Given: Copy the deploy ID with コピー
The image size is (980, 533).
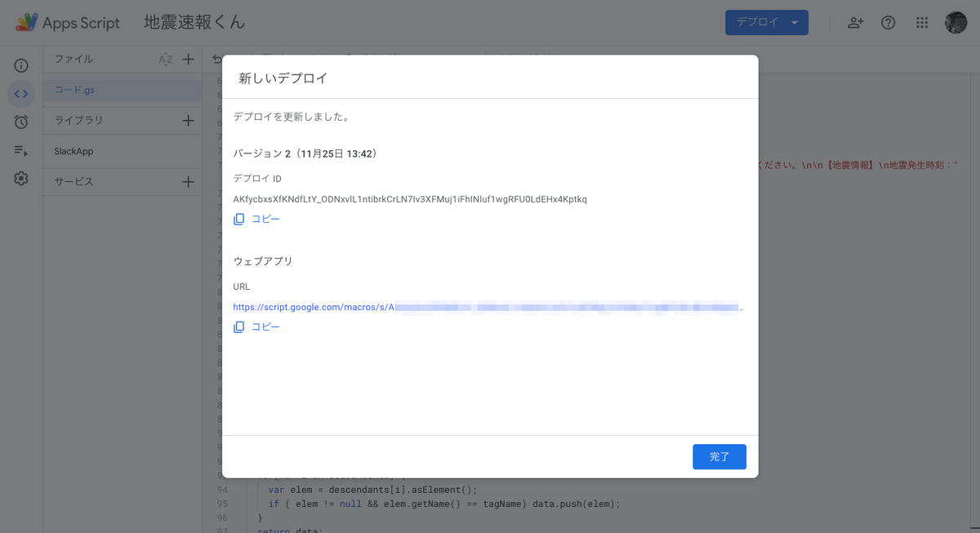Looking at the screenshot, I should 256,219.
